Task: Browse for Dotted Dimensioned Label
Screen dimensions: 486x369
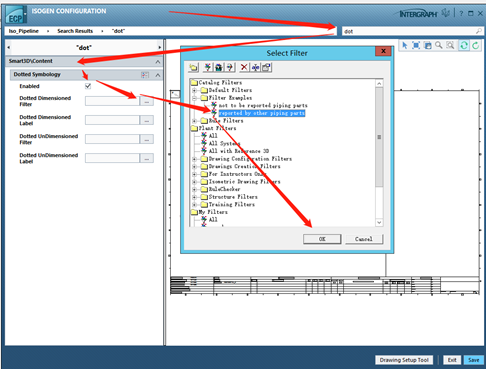Action: point(147,120)
